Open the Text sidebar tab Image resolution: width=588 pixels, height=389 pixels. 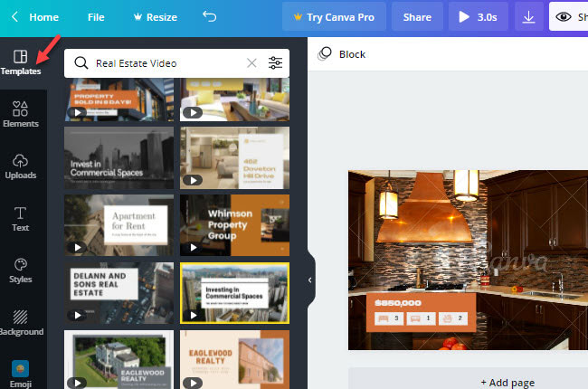tap(21, 219)
